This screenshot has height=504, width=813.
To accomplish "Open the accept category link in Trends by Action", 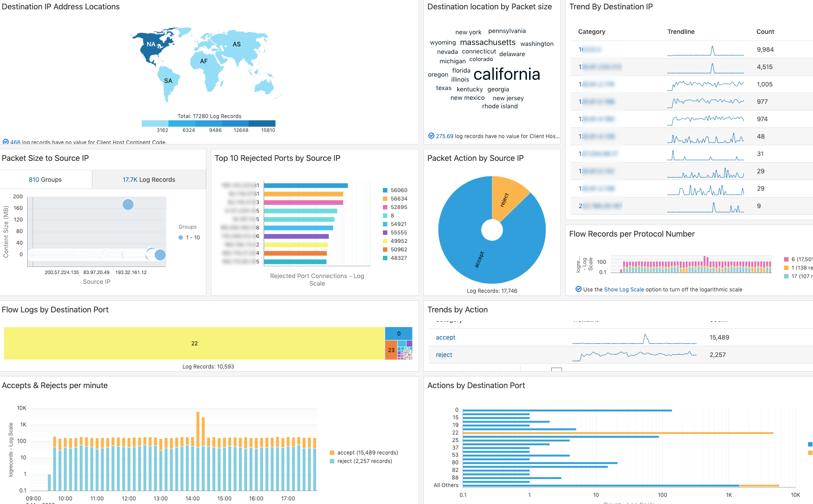I will (445, 337).
